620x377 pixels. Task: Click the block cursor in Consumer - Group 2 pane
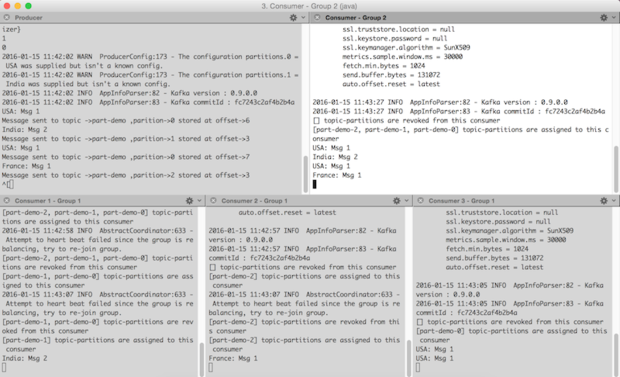click(314, 184)
